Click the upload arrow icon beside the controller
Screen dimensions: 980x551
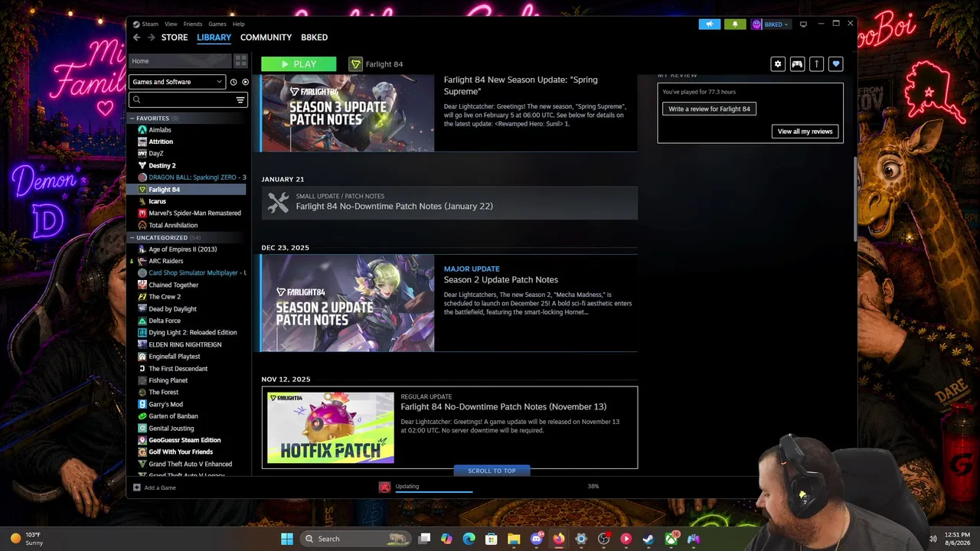click(x=816, y=64)
